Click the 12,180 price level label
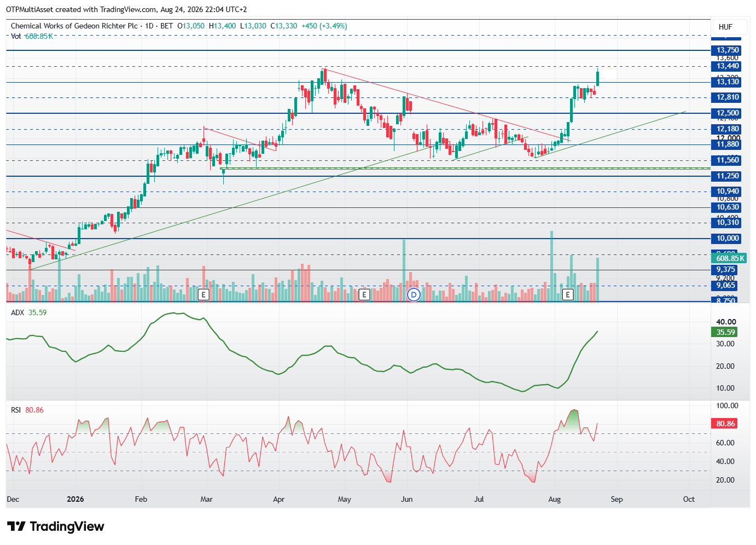This screenshot has width=756, height=545. [728, 129]
